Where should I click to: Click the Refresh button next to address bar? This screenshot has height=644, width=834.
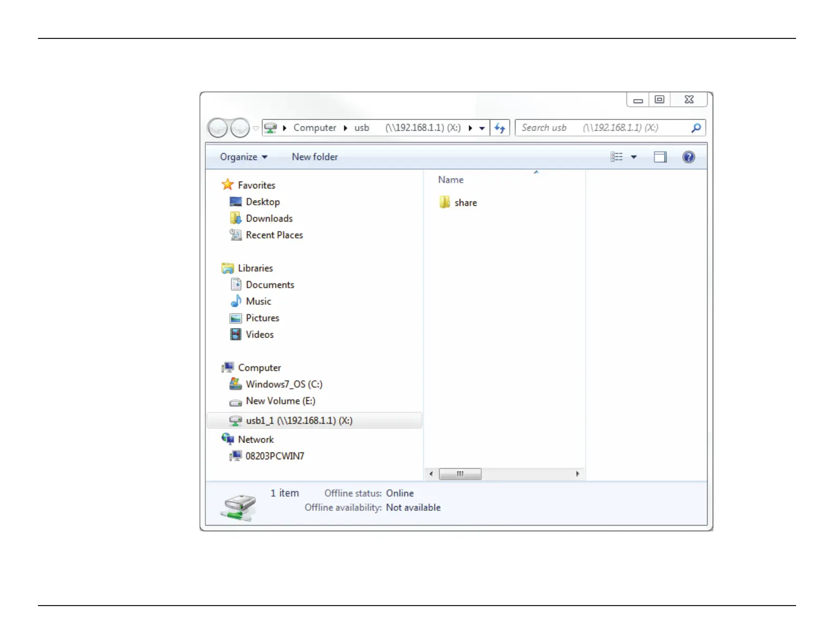coord(500,128)
